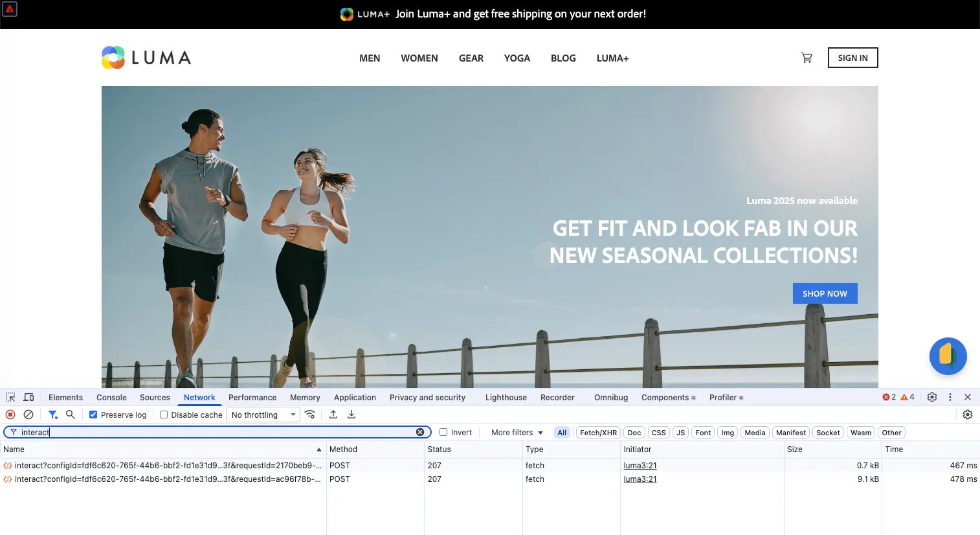Viewport: 980px width, 535px height.
Task: Expand the More filters dropdown
Action: coord(517,433)
